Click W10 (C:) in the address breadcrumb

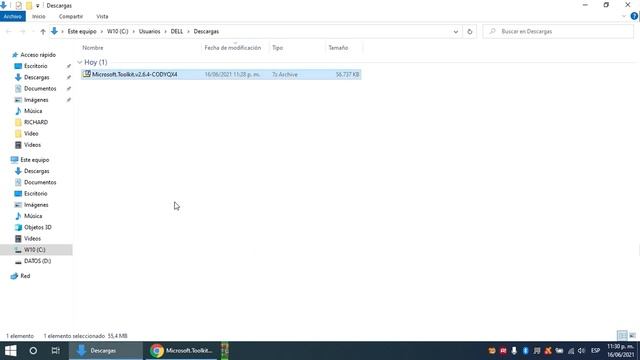118,31
